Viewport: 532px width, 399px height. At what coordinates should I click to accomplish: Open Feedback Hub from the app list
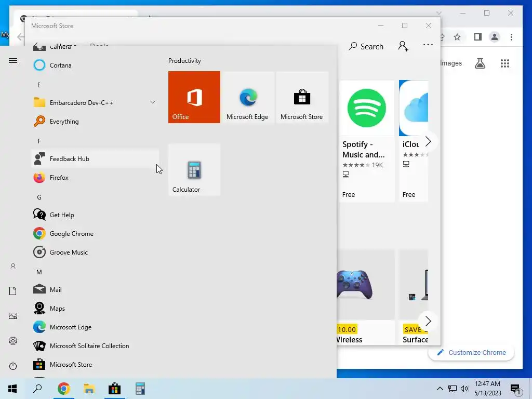(95, 159)
